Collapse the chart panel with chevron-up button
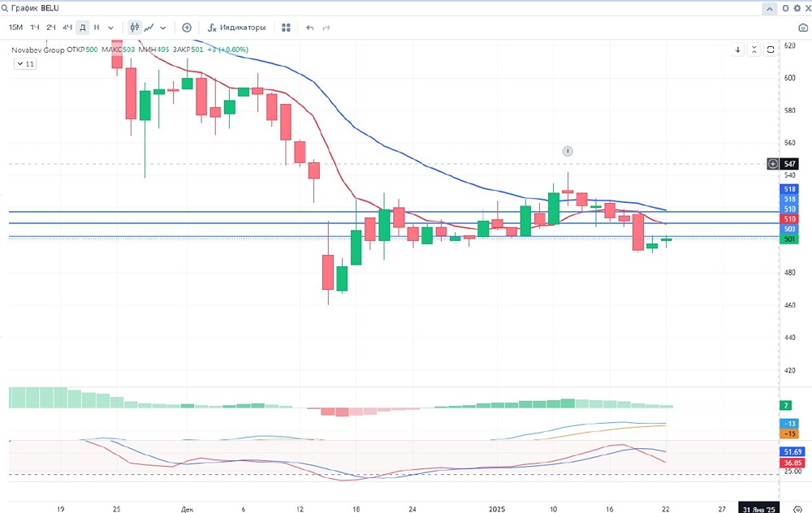The image size is (812, 513). [768, 6]
